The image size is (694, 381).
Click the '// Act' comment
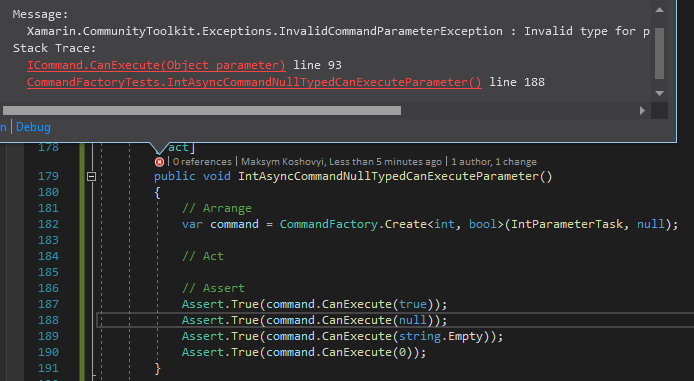pyautogui.click(x=203, y=256)
